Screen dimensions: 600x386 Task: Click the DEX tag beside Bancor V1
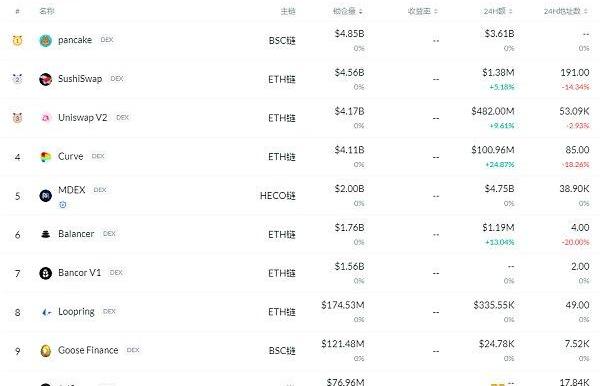[x=116, y=272]
